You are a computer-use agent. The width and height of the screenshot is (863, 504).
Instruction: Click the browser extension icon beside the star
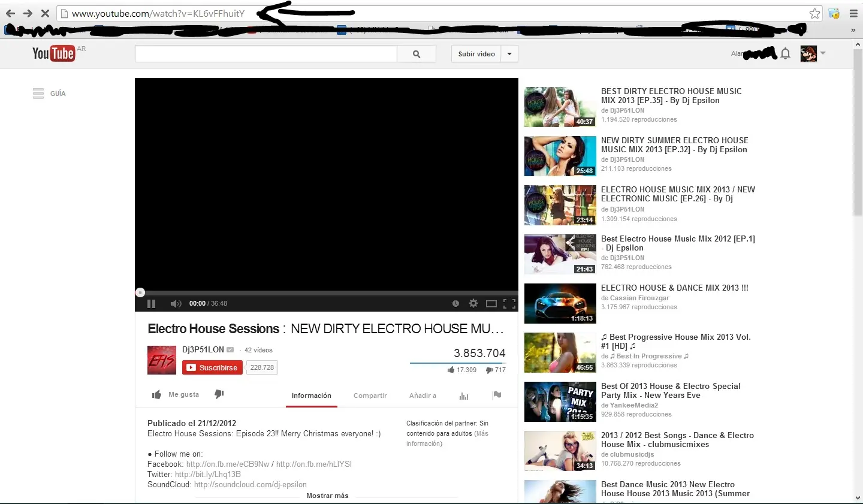[834, 13]
